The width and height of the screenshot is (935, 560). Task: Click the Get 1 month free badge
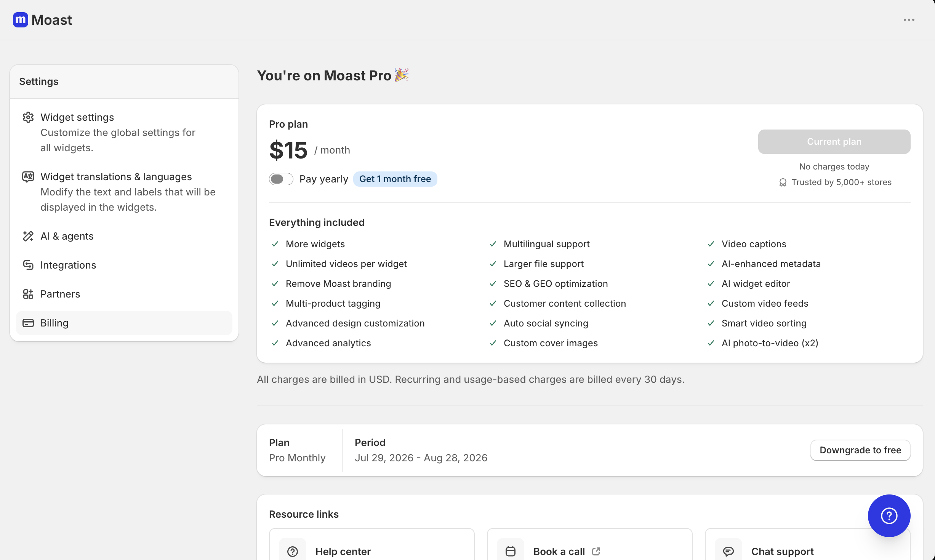pyautogui.click(x=395, y=179)
